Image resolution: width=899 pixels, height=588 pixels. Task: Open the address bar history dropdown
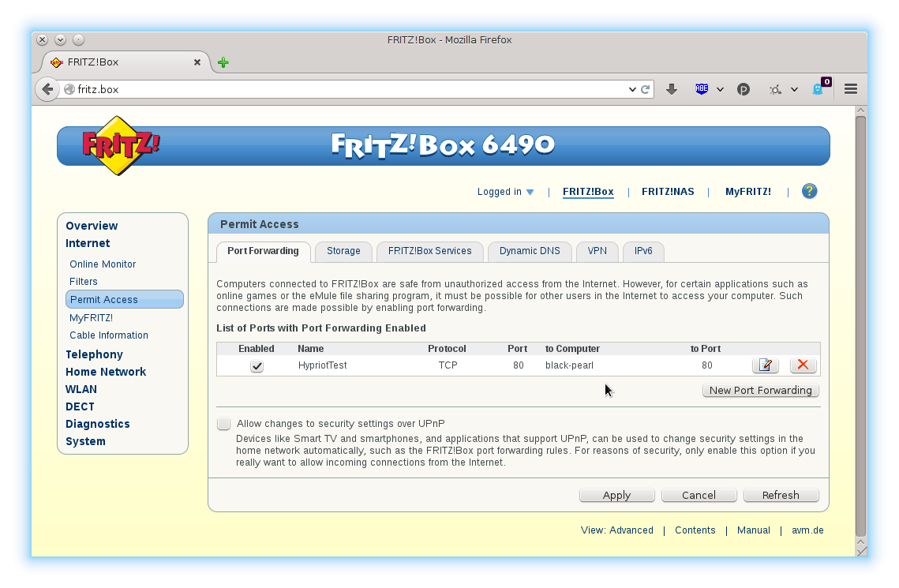coord(632,88)
